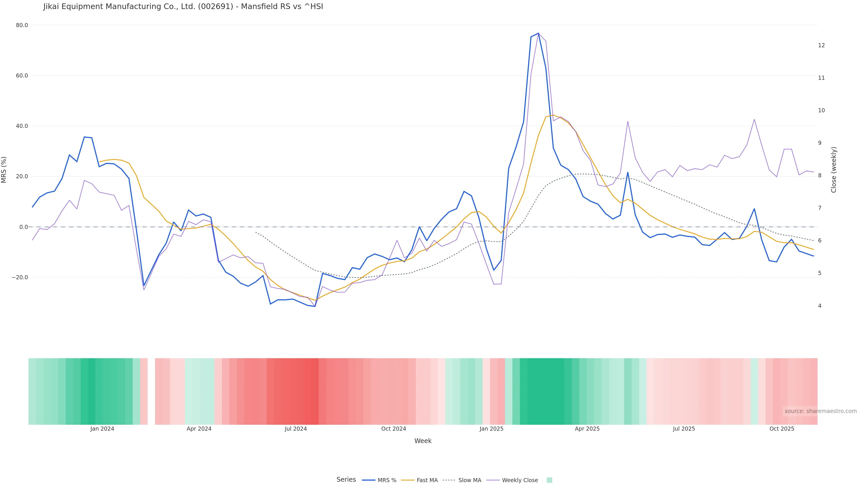
Task: Click the 80.0 y-axis tick label
Action: pyautogui.click(x=22, y=25)
